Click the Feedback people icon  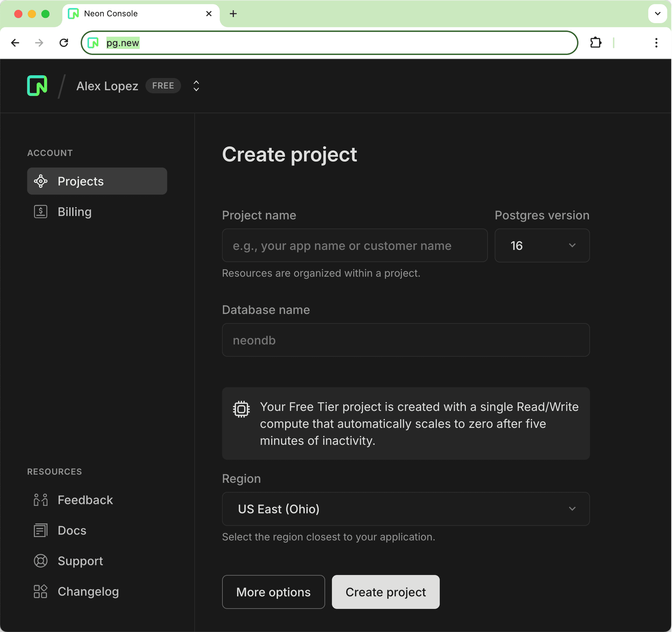(x=41, y=500)
